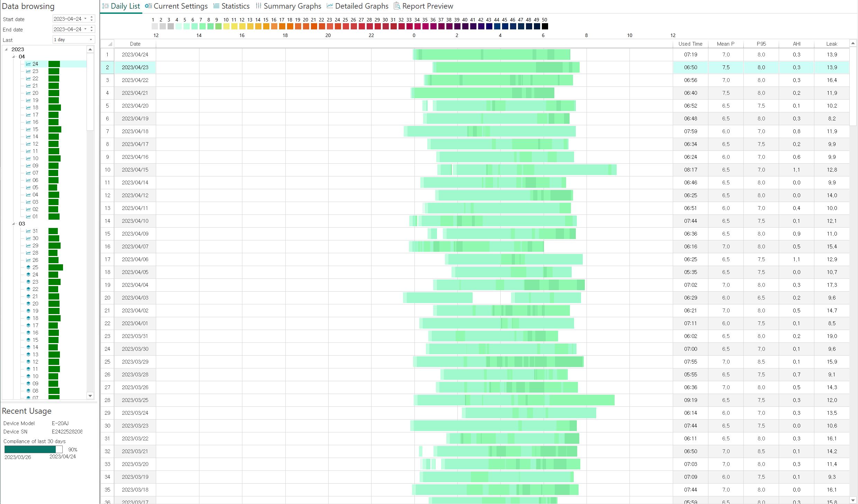Click graph icon for April day 18
The width and height of the screenshot is (858, 504).
point(28,108)
